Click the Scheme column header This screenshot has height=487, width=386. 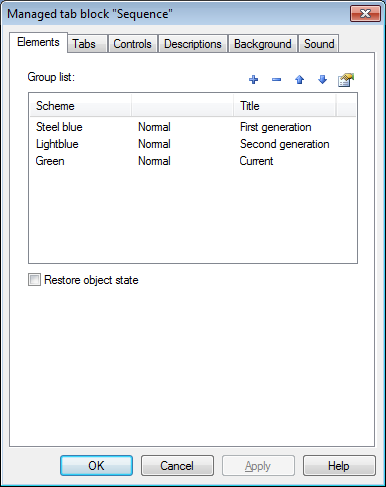[80, 106]
